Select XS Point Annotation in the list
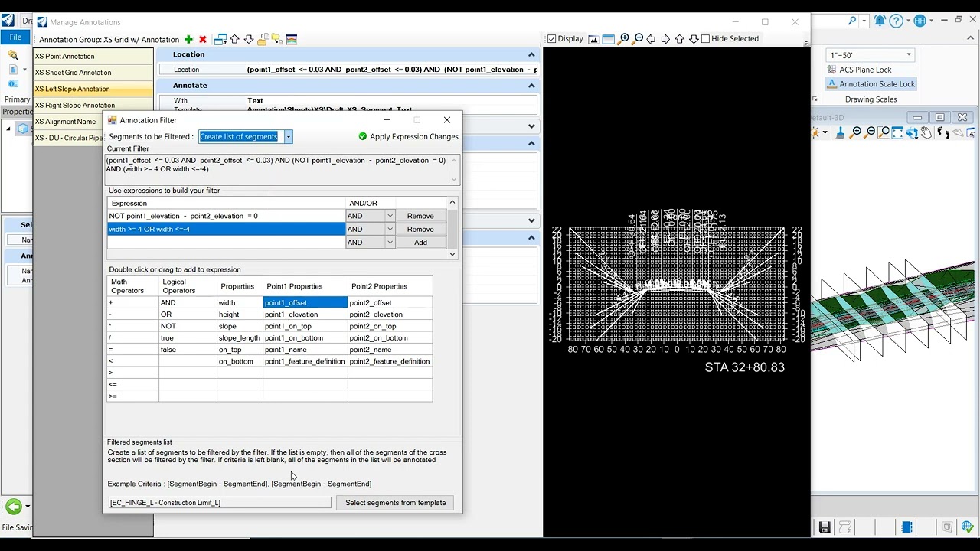The height and width of the screenshot is (551, 980). [93, 57]
